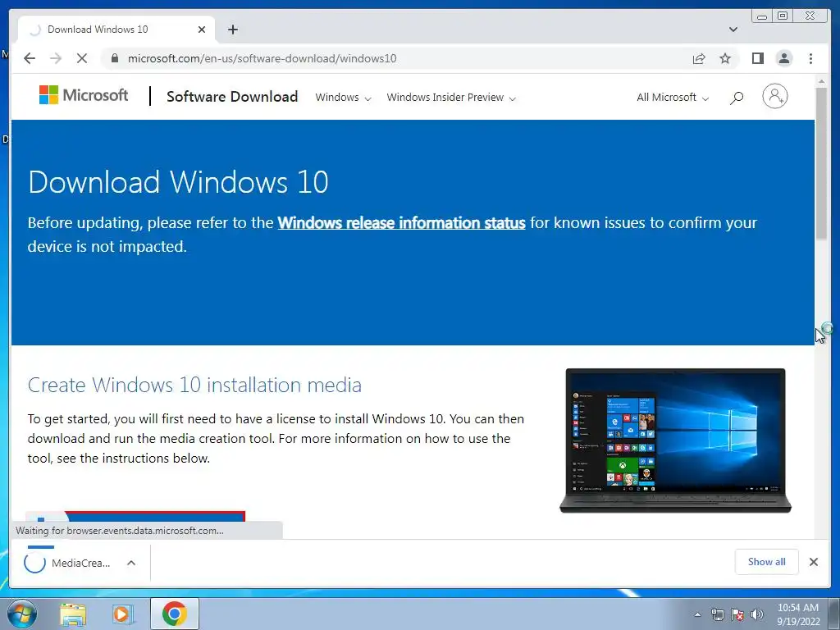
Task: Expand Windows Insider Preview menu
Action: 451,98
